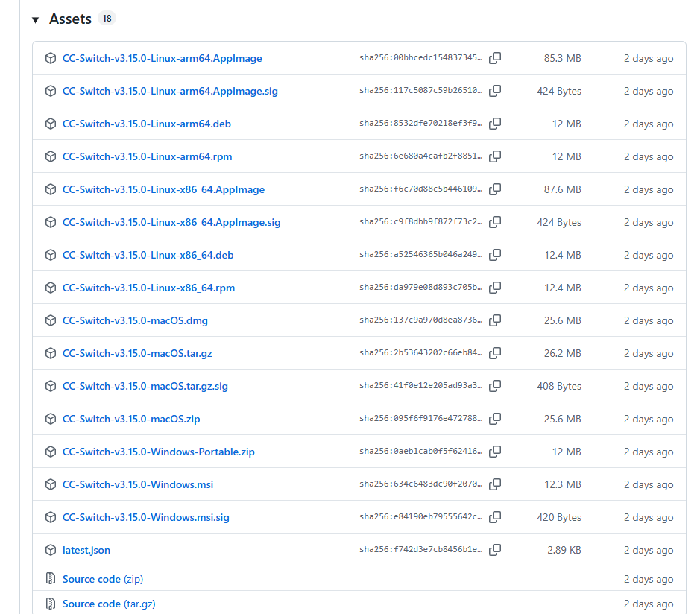The height and width of the screenshot is (614, 700).
Task: Download CC-Switch-v3.15.0-Linux-arm64.AppImage
Action: pyautogui.click(x=162, y=58)
